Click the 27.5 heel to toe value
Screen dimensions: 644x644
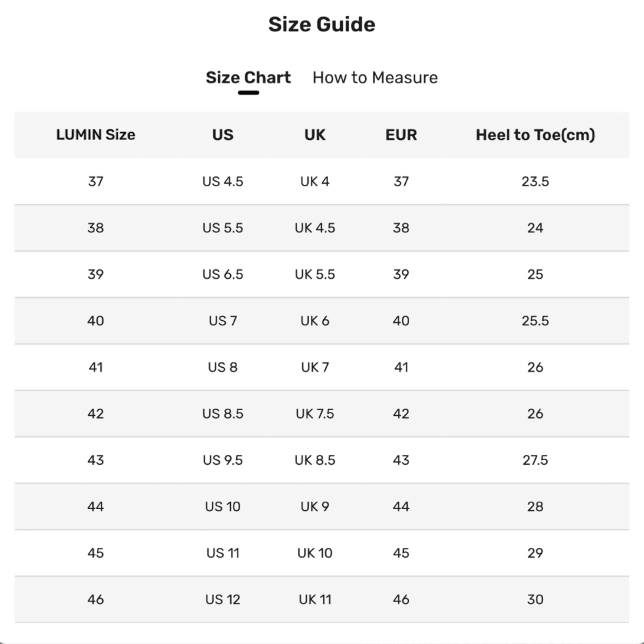(535, 460)
